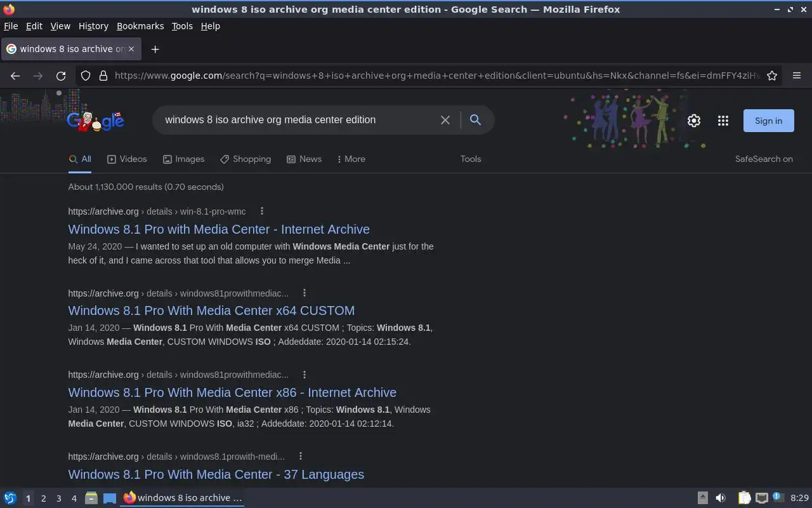Activate the Firefox window button in the taskbar

(183, 498)
